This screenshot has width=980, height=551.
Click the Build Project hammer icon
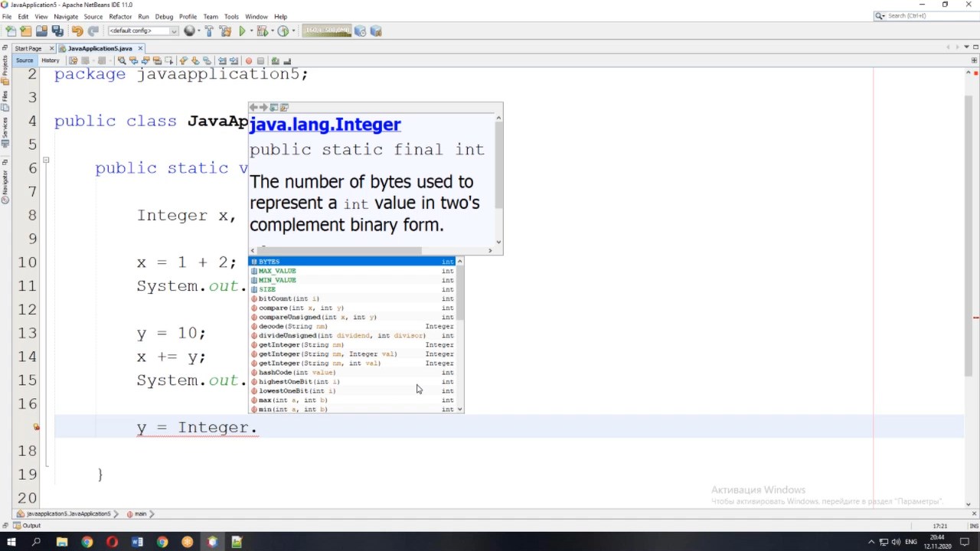tap(209, 31)
